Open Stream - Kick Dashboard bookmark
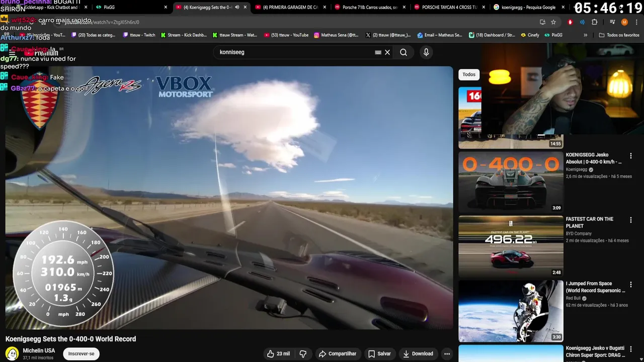 coord(184,35)
